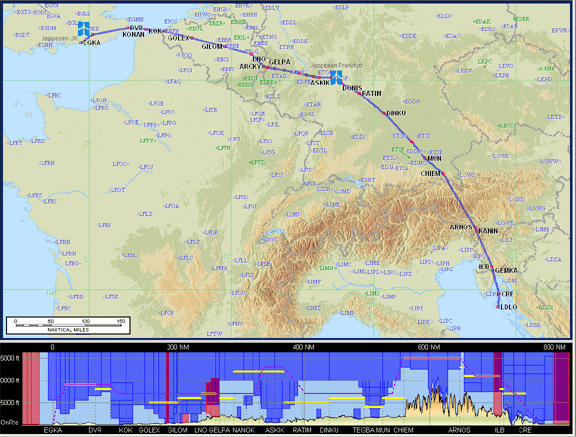Click the Jeppesen UK office icon
The image size is (576, 437).
[x=84, y=29]
